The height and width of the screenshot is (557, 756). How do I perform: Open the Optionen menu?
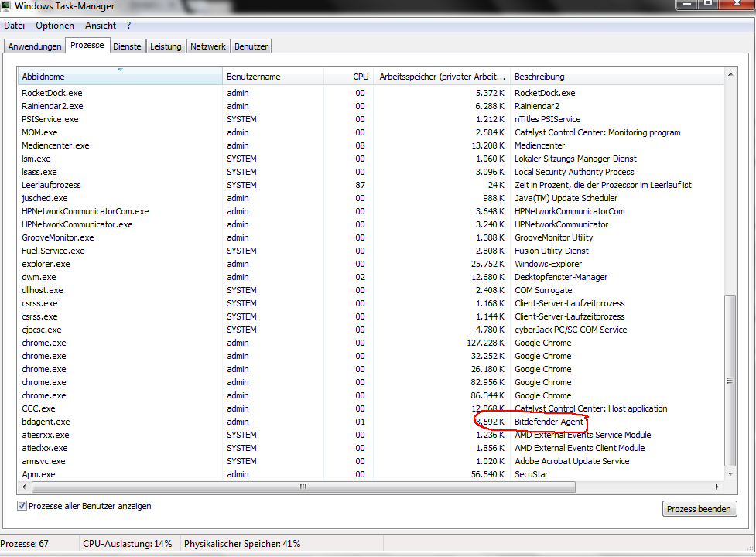(55, 26)
